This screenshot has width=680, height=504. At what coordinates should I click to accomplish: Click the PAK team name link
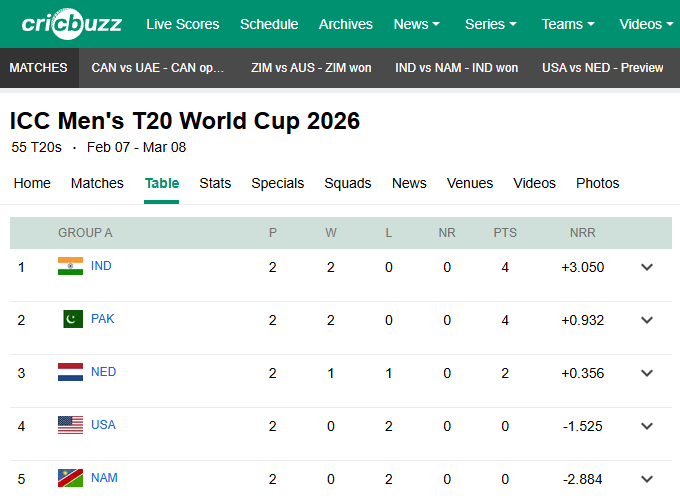(102, 319)
